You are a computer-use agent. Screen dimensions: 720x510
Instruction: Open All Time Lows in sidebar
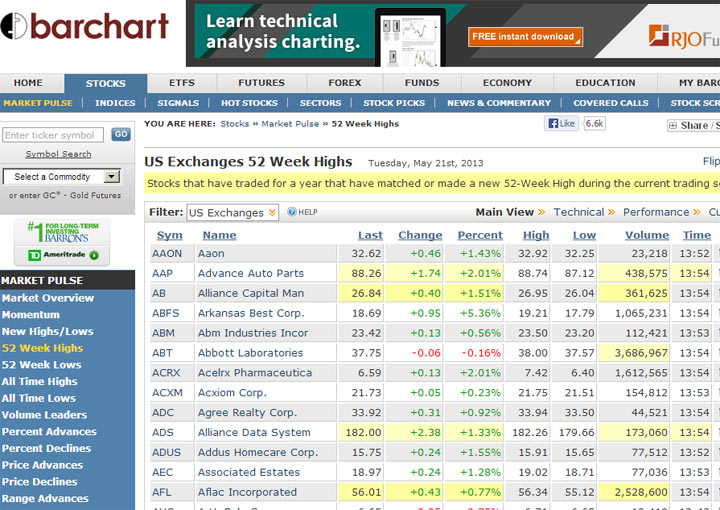click(x=39, y=398)
